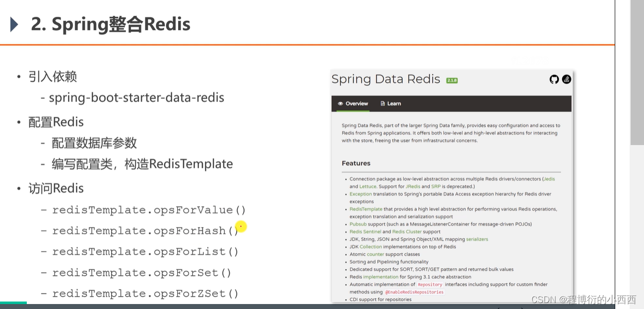The image size is (644, 309).
Task: Follow the Jedis link
Action: pos(549,179)
